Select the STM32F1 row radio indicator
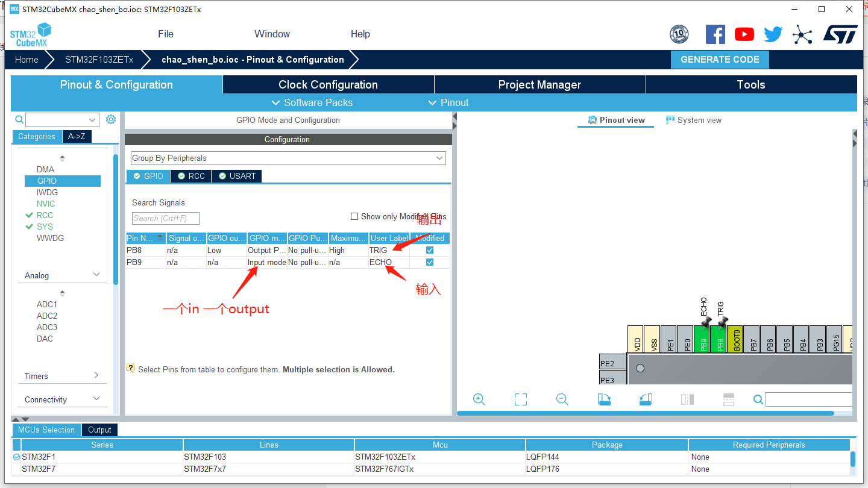868x488 pixels. 17,457
